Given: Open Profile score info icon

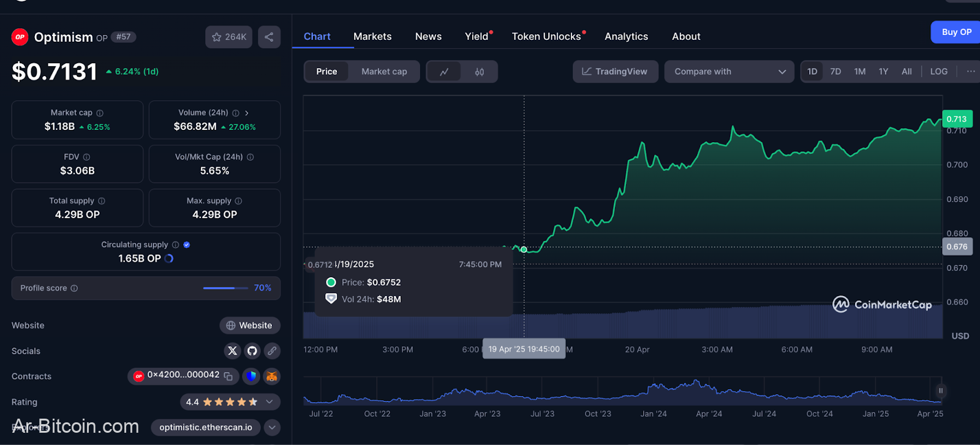Looking at the screenshot, I should click(74, 288).
